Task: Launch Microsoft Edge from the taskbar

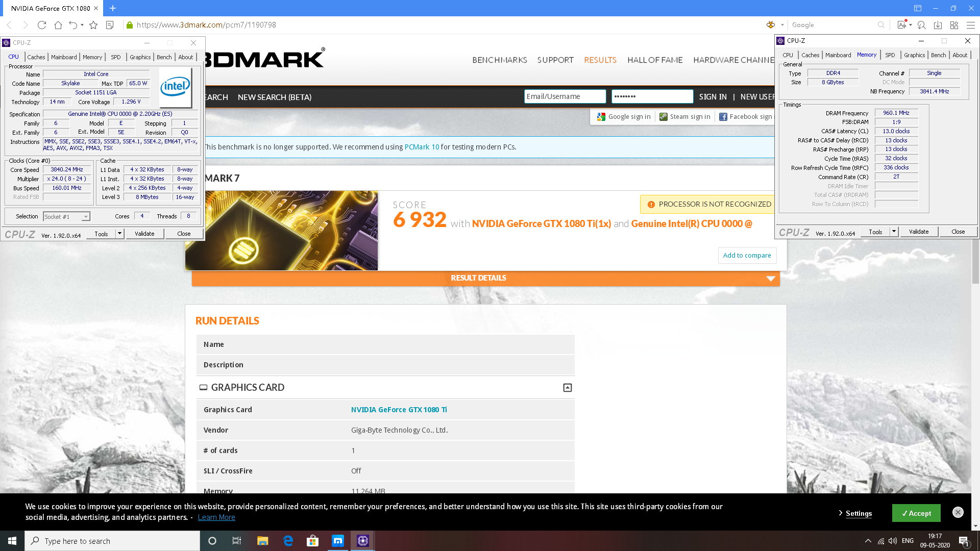Action: coord(288,541)
